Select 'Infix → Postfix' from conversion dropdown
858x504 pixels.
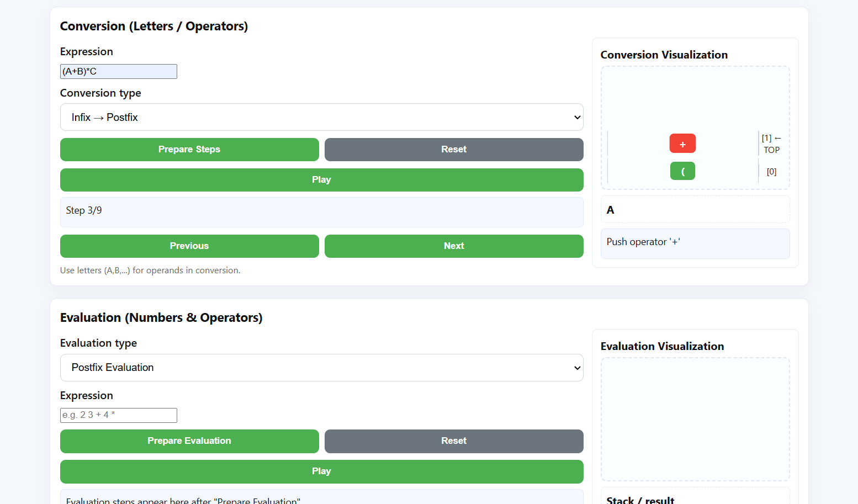coord(322,117)
